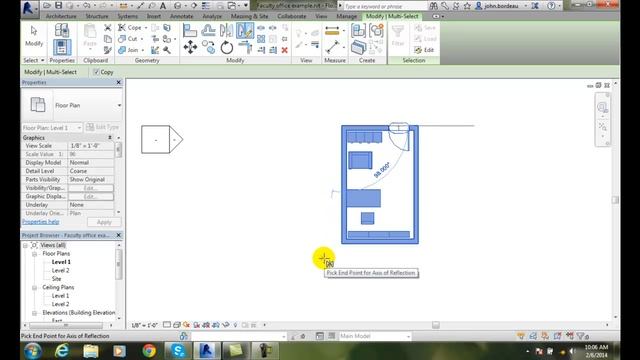Select the Trim/Extend to Corner tool
The height and width of the screenshot is (360, 640).
point(245,47)
